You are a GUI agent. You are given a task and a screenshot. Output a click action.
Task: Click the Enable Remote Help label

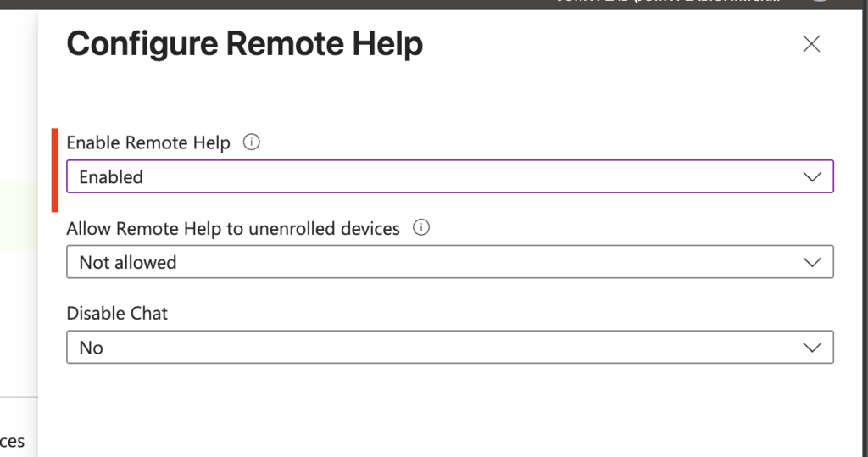pos(148,143)
